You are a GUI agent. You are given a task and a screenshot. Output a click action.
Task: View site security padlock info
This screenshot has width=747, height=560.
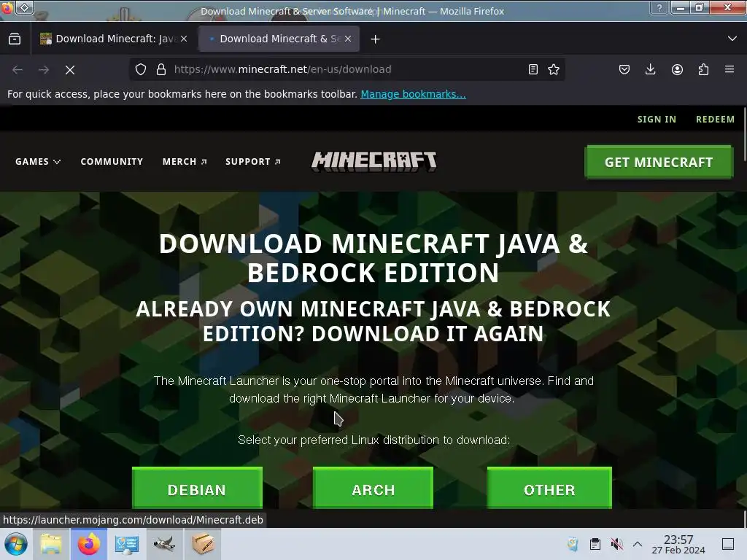[161, 69]
